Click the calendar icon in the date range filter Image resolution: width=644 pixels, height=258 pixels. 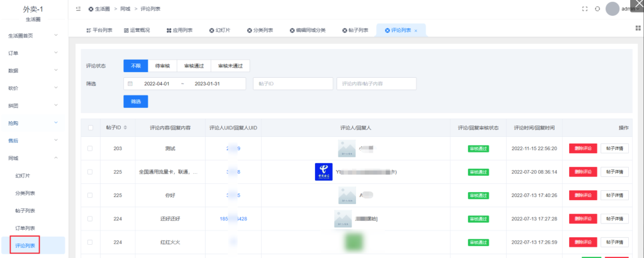[x=130, y=83]
